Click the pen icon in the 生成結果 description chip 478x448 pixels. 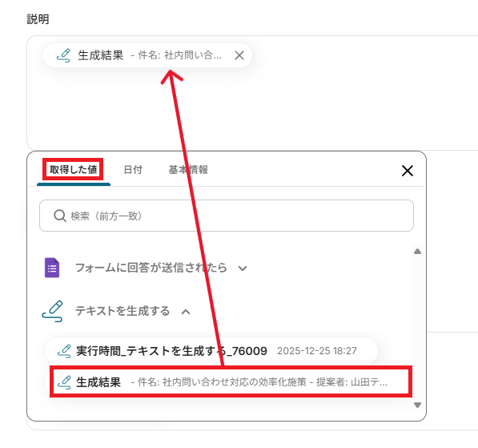click(63, 55)
